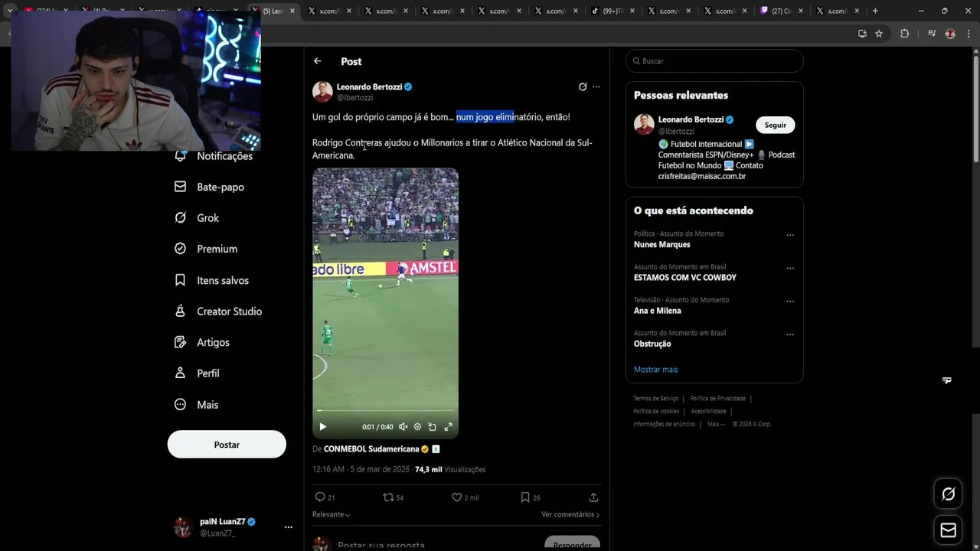Open more options on Leonardo Bertozzi's post
980x551 pixels.
point(596,87)
